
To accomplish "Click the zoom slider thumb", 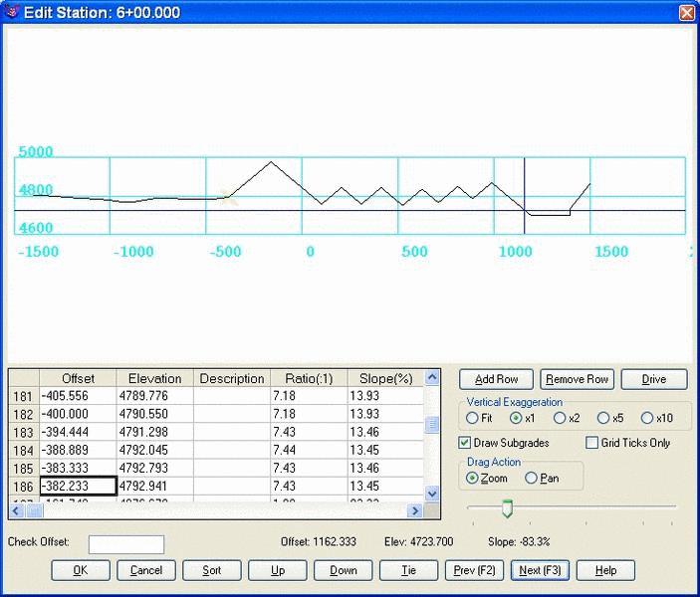I will pos(507,508).
